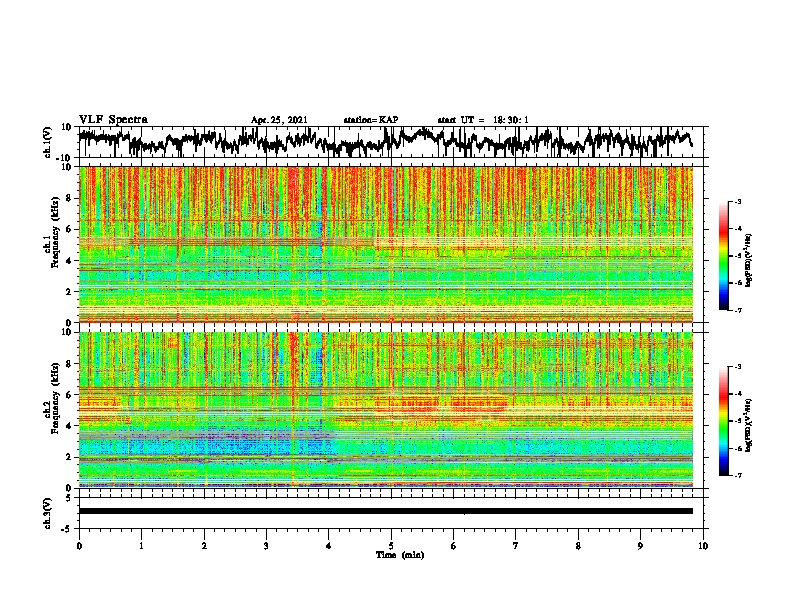Click time axis tick label "7"
Viewport: 792px width, 612px height.
click(x=516, y=546)
